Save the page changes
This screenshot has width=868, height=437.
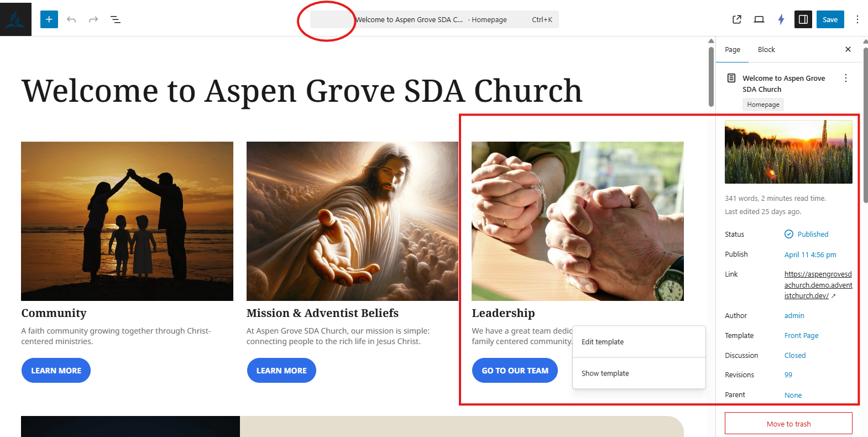point(830,19)
